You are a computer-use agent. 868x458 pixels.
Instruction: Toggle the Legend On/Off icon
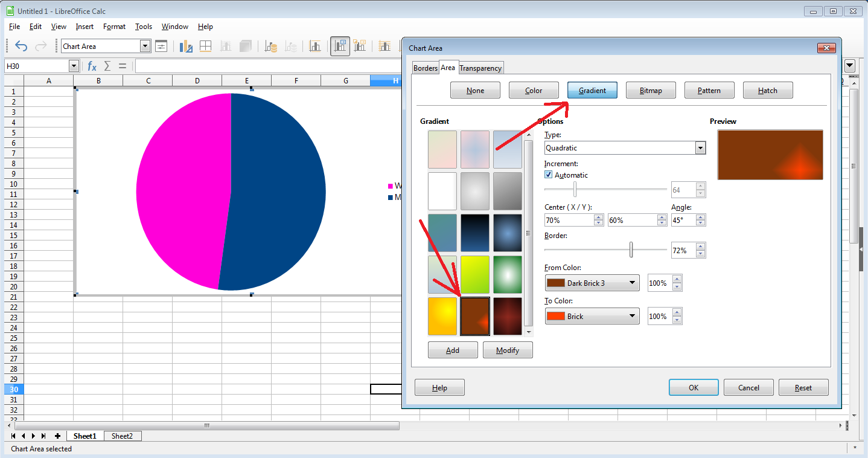(340, 46)
